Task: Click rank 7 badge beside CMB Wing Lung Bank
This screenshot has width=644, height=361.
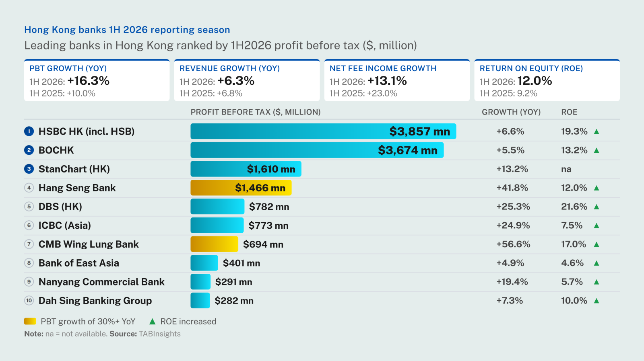Action: coord(29,244)
